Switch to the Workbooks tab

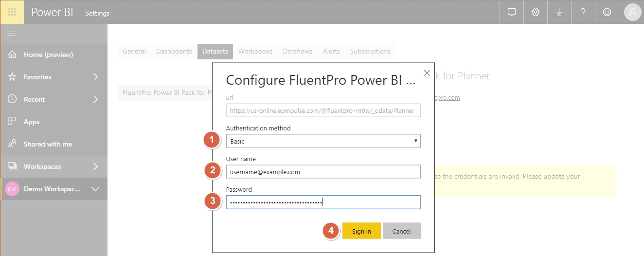tap(255, 51)
